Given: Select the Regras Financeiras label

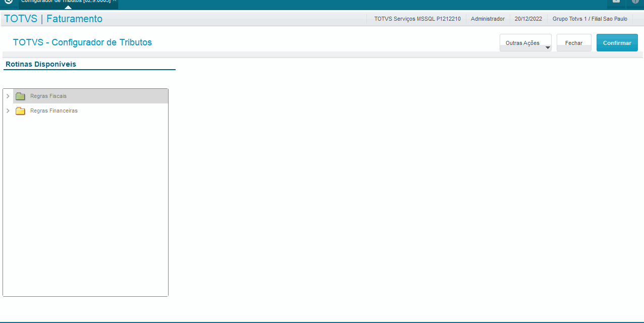Looking at the screenshot, I should coord(54,111).
